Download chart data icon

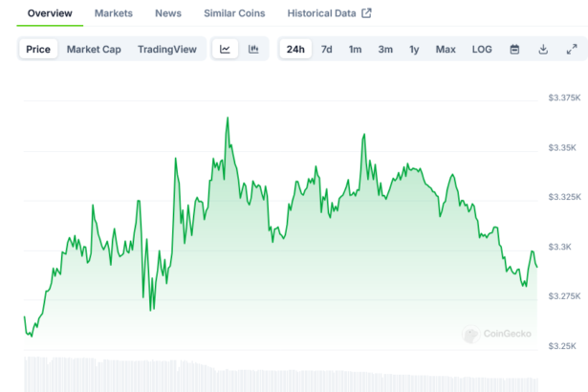tap(543, 49)
